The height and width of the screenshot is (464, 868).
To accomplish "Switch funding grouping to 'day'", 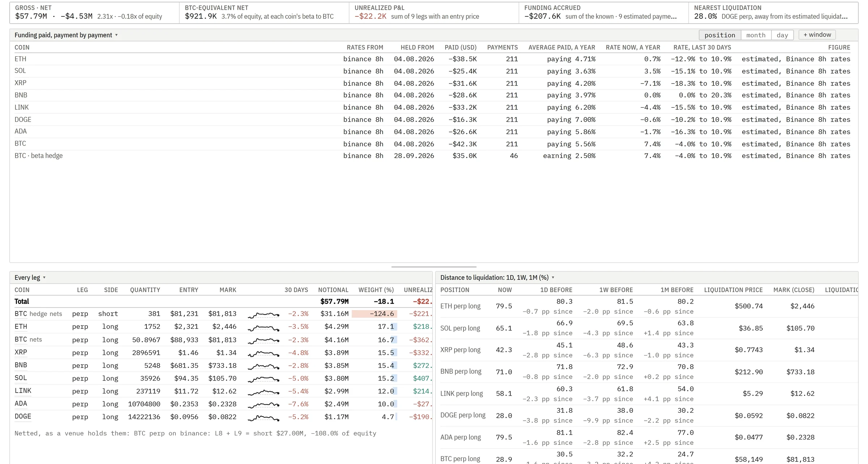I will point(782,35).
